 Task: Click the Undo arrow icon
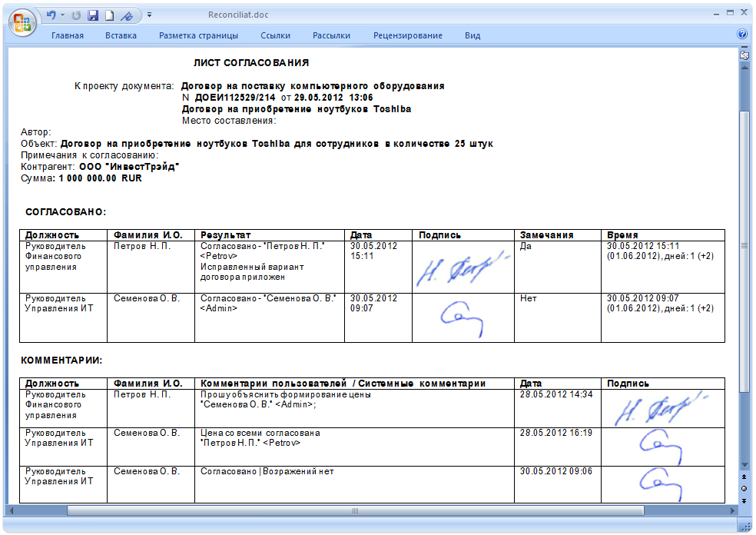click(x=51, y=15)
